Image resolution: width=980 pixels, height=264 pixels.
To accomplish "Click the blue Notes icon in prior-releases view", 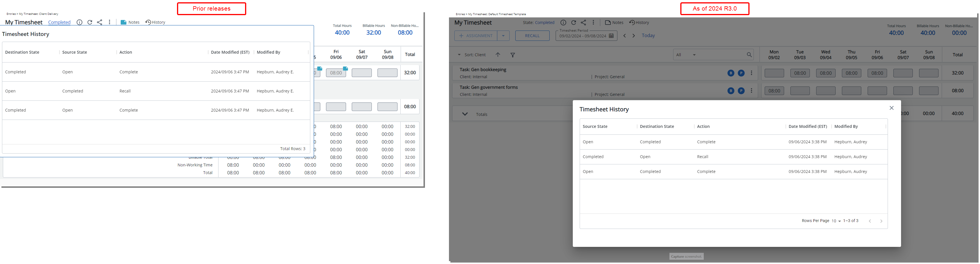I will (123, 23).
